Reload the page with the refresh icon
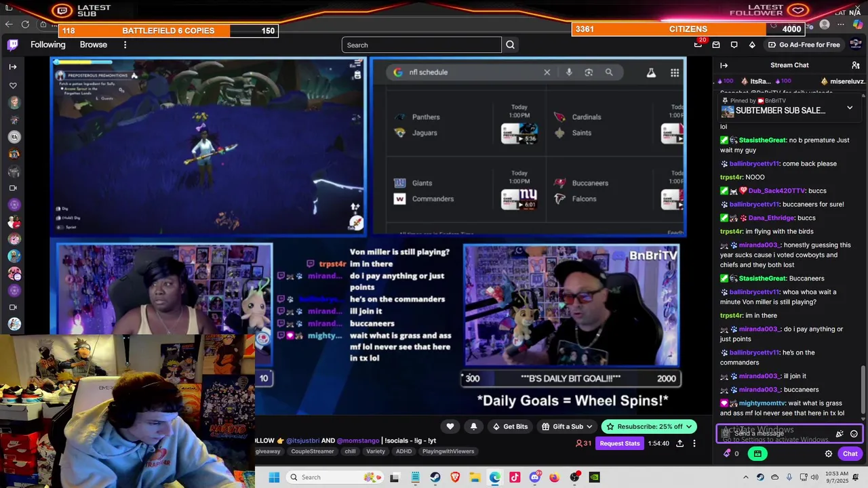 pos(25,24)
